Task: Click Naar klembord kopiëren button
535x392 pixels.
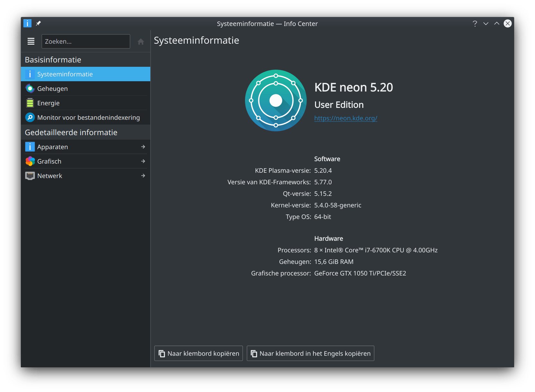Action: pos(198,353)
